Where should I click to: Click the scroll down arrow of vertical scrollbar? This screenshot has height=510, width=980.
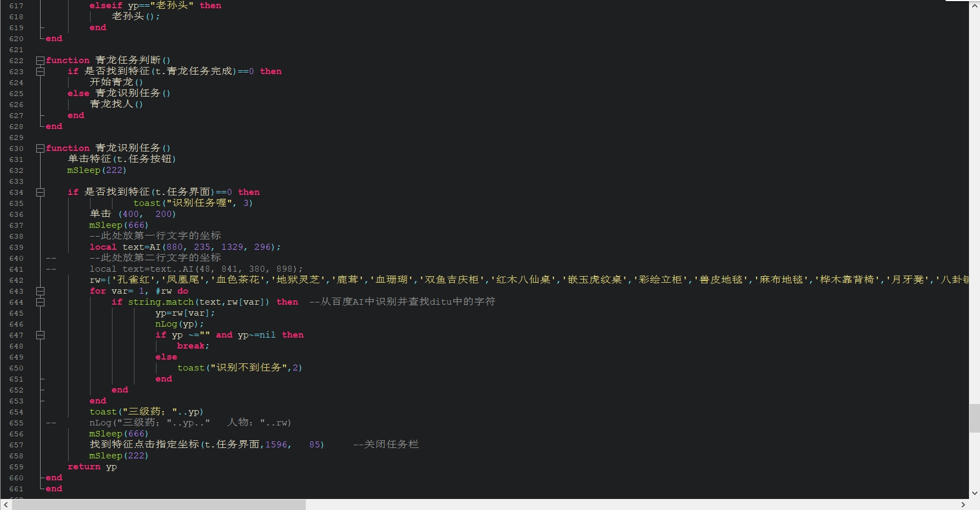tap(975, 493)
